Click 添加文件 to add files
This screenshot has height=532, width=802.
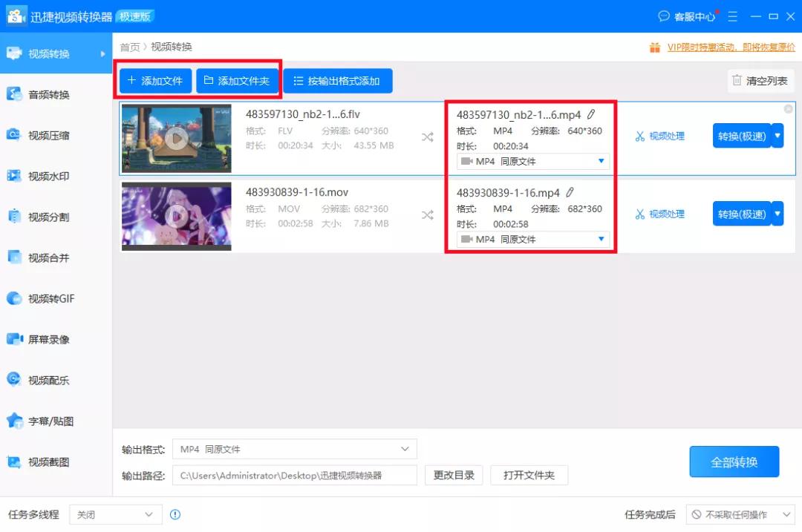(154, 80)
